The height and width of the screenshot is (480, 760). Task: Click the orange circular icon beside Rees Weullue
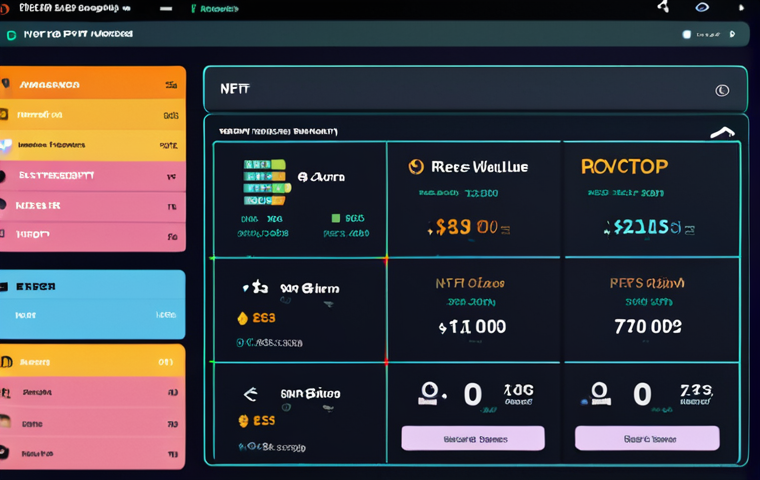click(x=416, y=167)
